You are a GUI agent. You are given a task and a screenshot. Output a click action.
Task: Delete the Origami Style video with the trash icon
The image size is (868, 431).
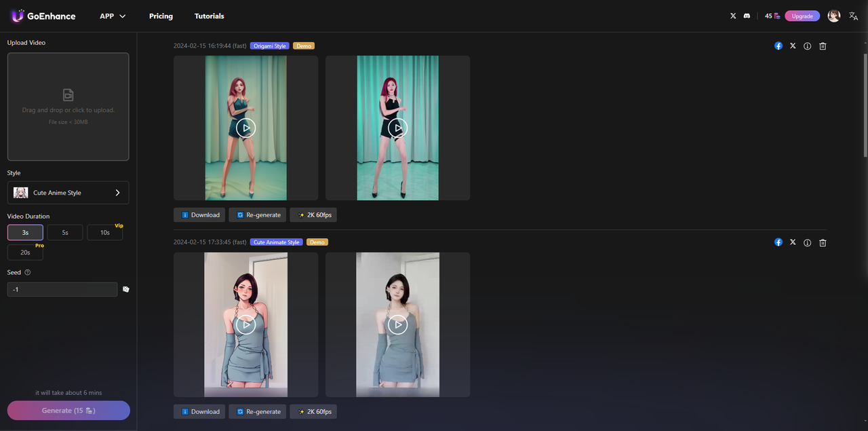(x=823, y=46)
